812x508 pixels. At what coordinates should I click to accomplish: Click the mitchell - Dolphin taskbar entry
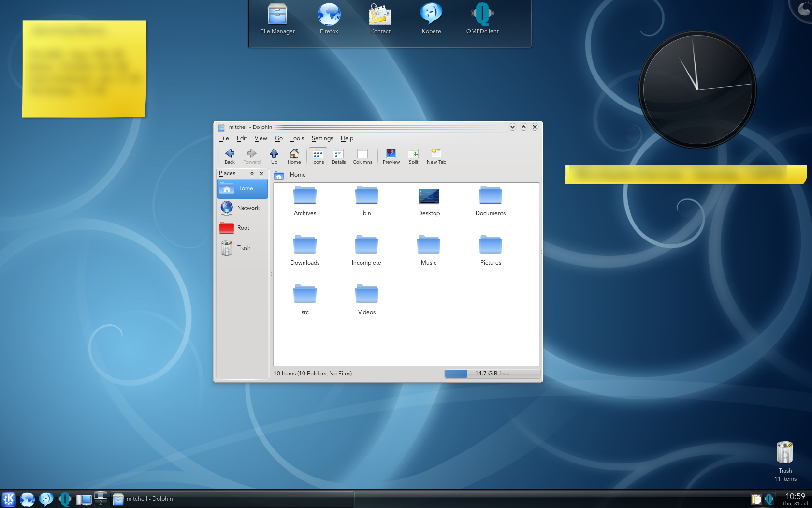[232, 499]
